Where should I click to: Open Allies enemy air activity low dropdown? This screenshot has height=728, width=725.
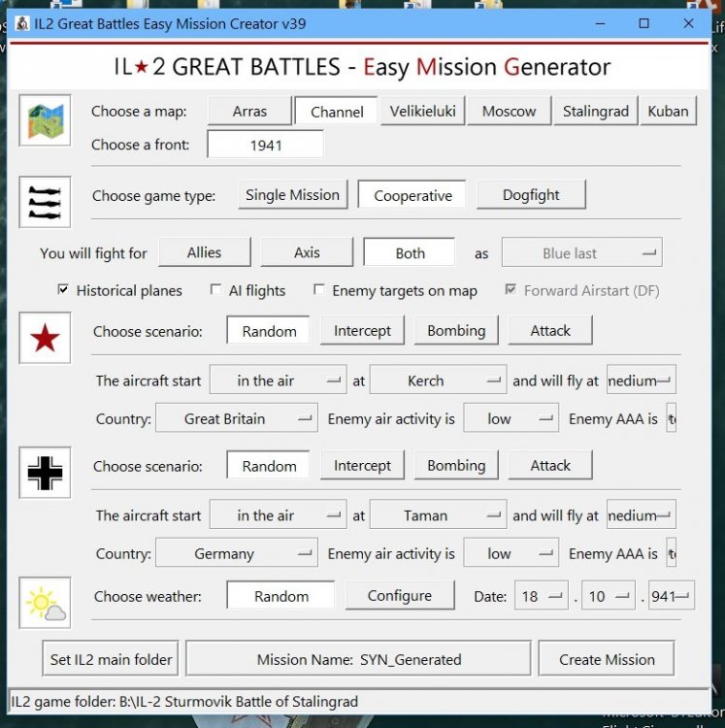click(x=511, y=418)
